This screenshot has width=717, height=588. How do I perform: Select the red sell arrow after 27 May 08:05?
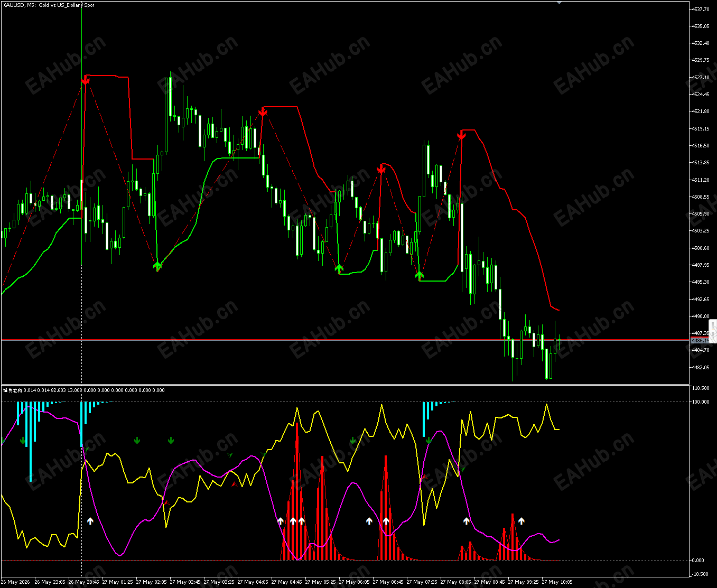point(461,136)
